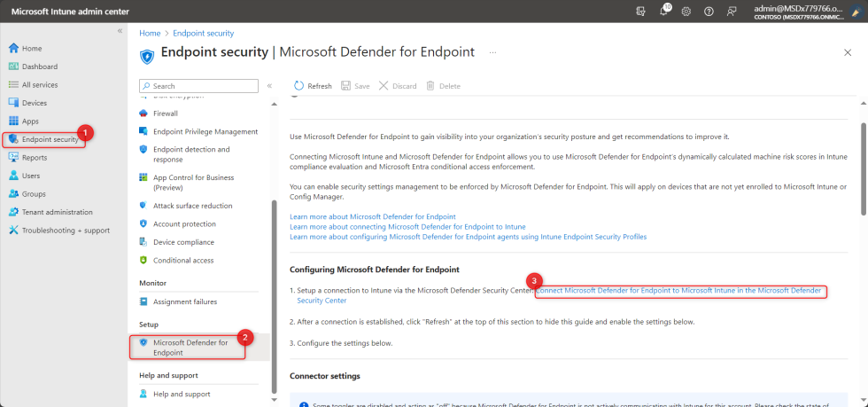This screenshot has width=868, height=407.
Task: Click the Endpoint detection and response icon
Action: [143, 149]
